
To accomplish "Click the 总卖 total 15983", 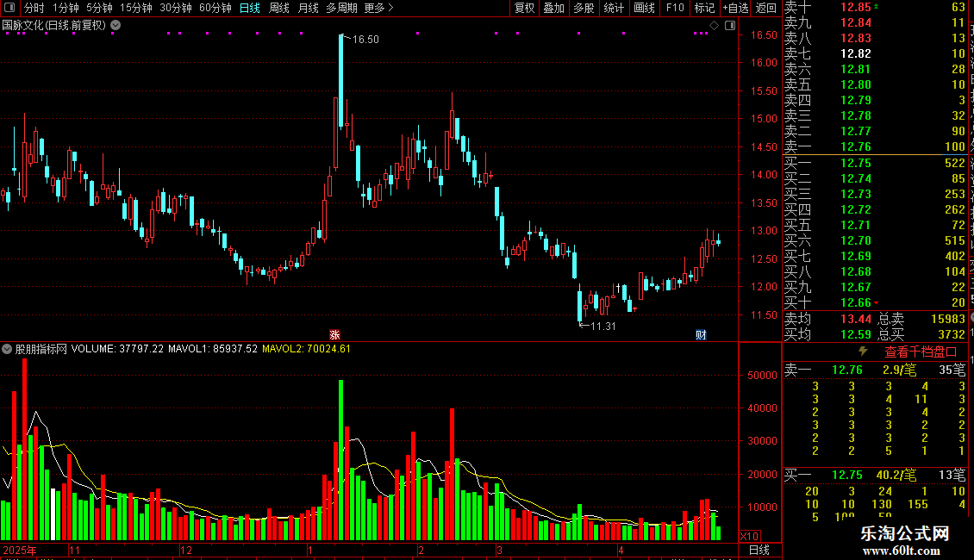I will pos(948,319).
